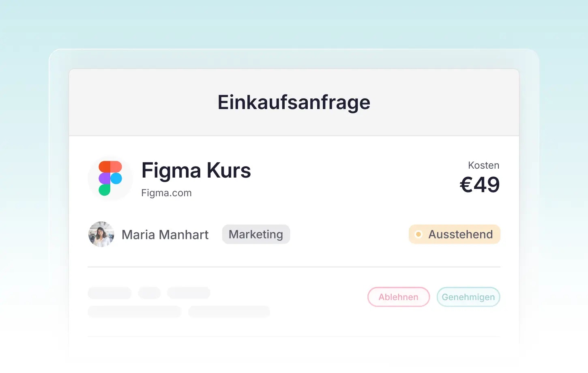Click the third placeholder bar in top row
Image resolution: width=588 pixels, height=373 pixels.
pyautogui.click(x=189, y=293)
